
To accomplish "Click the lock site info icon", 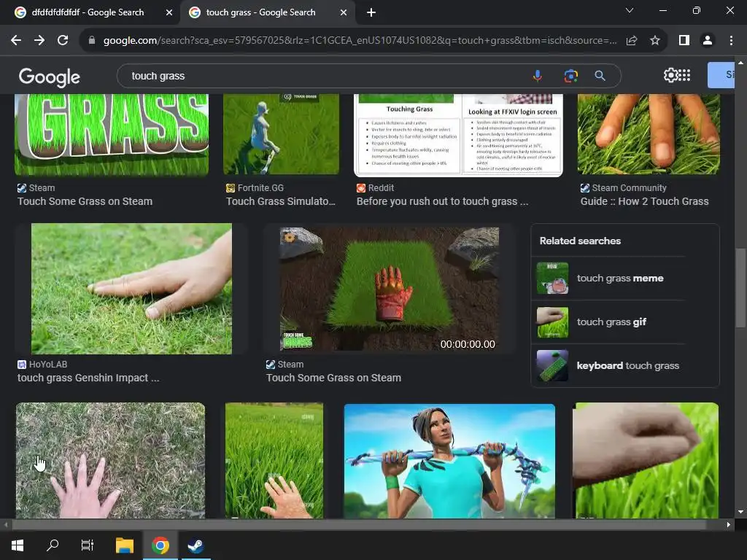I will [92, 41].
